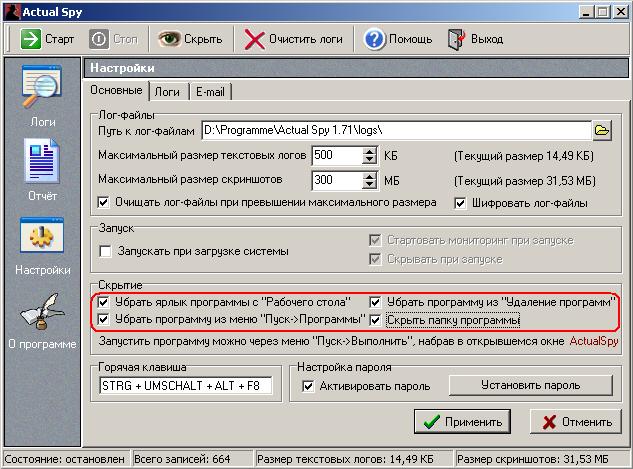Click status text Всего записей: 664
The image size is (633, 469).
pos(182,459)
